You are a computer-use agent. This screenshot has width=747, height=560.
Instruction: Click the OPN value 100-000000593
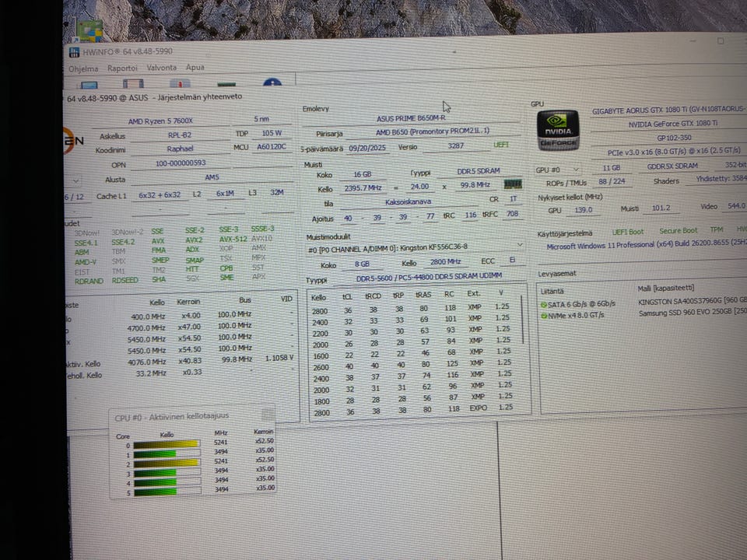181,163
